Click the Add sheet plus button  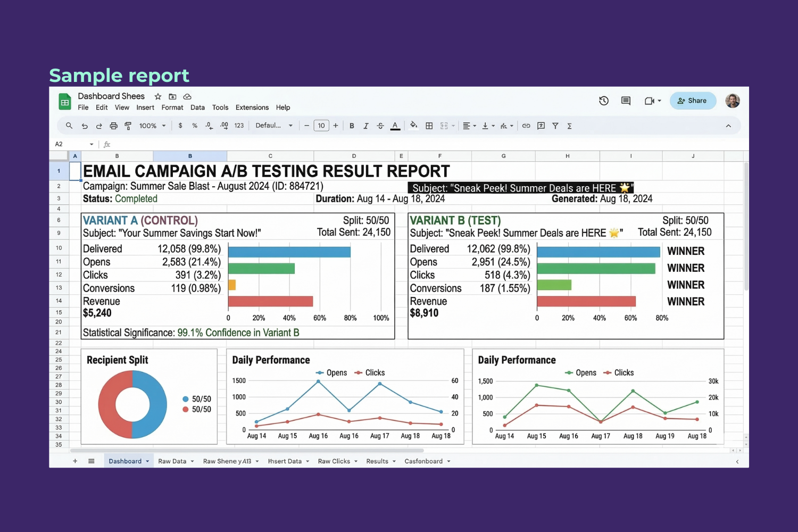tap(74, 461)
